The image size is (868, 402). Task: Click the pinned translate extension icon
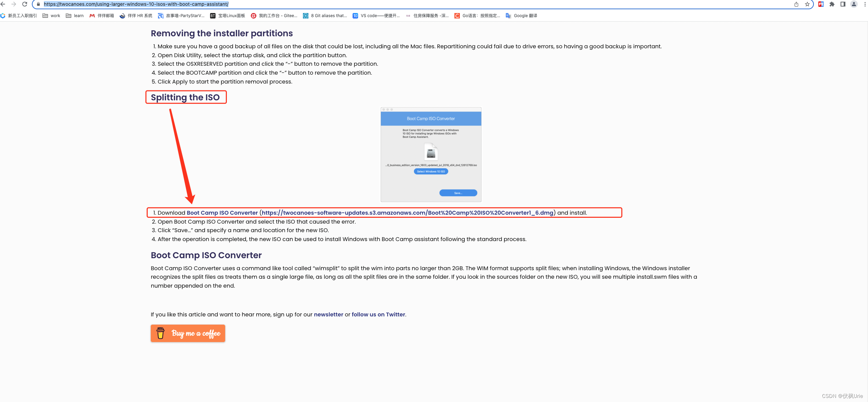820,4
